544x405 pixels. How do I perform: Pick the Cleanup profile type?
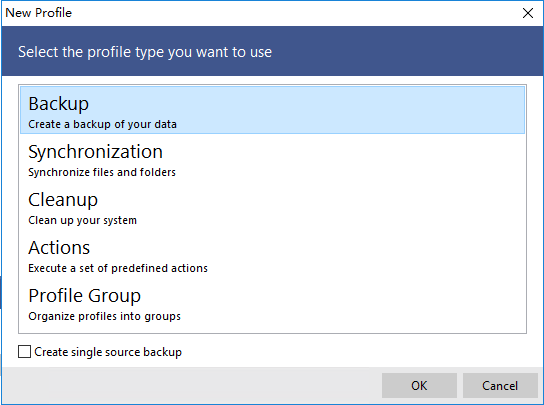coord(272,206)
